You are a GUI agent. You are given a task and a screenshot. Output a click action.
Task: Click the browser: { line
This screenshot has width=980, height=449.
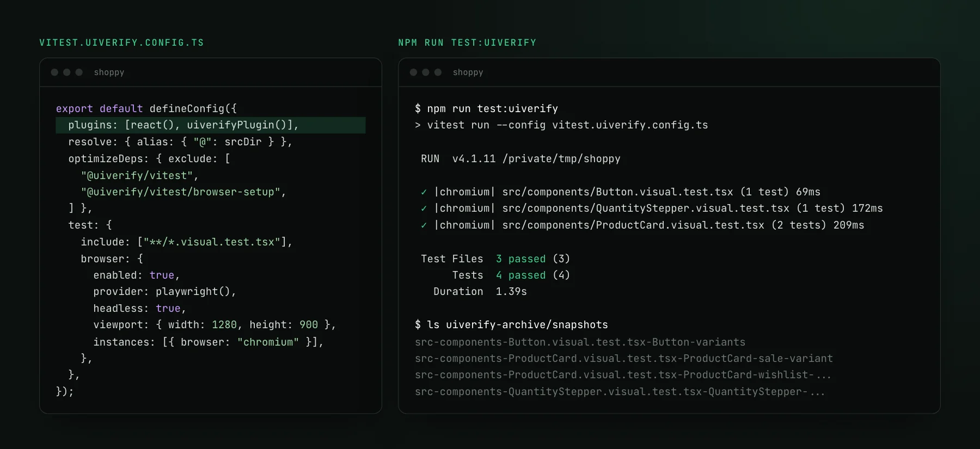pyautogui.click(x=112, y=259)
